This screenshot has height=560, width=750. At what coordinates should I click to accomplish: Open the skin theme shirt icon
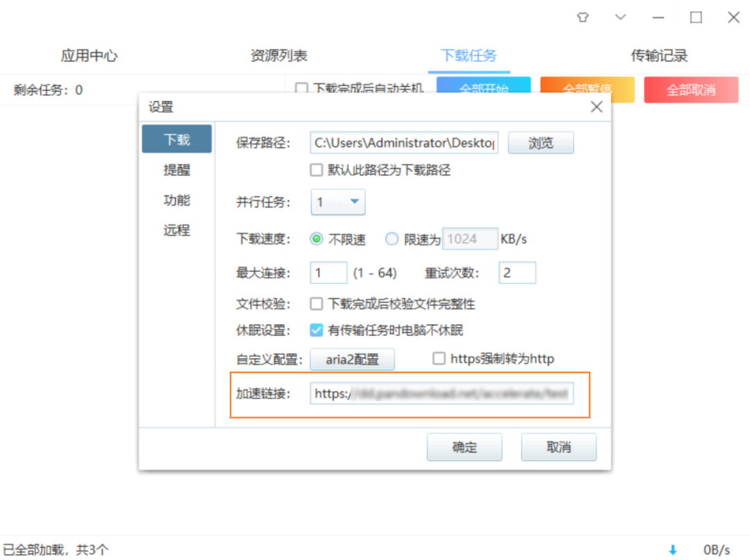(582, 17)
